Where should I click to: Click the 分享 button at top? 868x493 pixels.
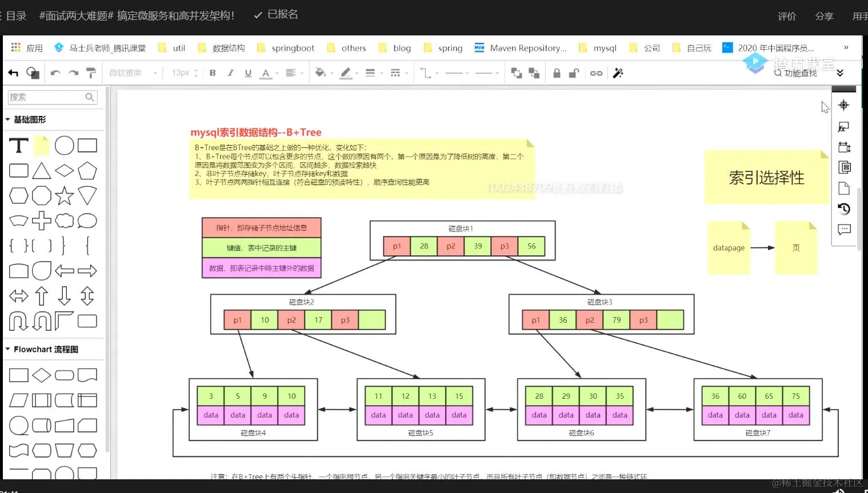pos(824,16)
